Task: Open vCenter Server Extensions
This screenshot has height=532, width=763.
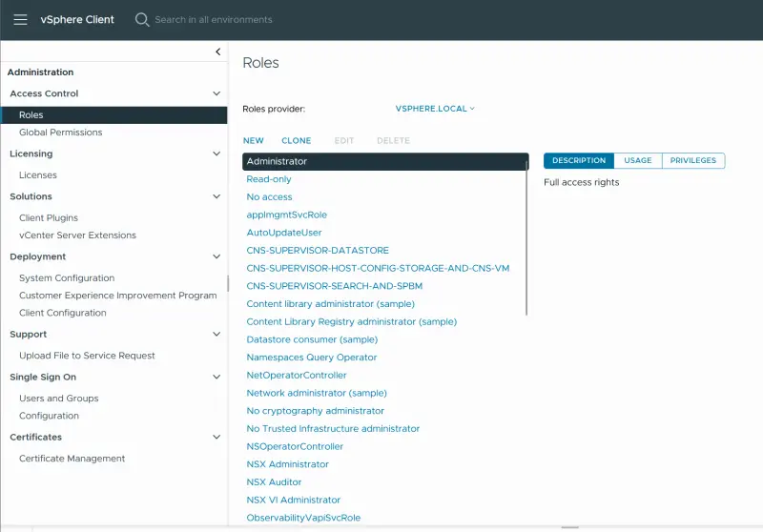Action: [77, 235]
